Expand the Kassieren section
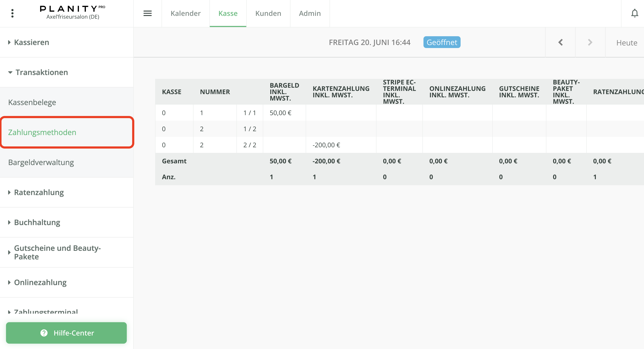The image size is (644, 349). 32,42
